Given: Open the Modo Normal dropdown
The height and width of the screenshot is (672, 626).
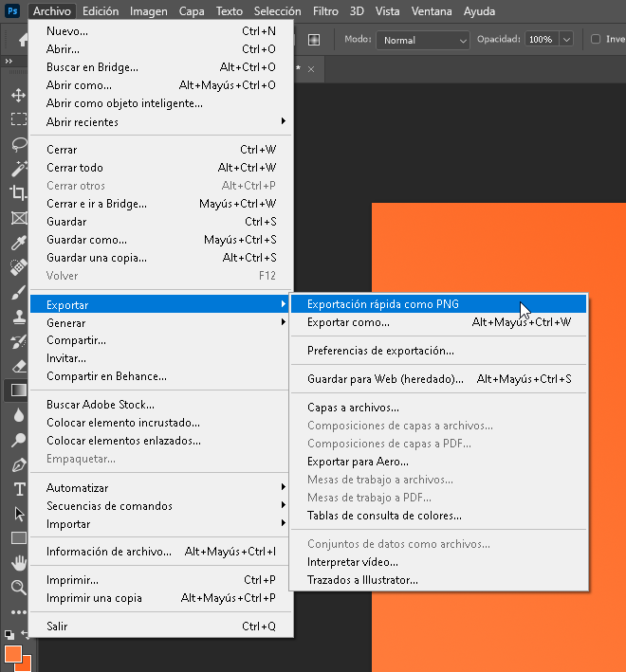Looking at the screenshot, I should click(423, 41).
